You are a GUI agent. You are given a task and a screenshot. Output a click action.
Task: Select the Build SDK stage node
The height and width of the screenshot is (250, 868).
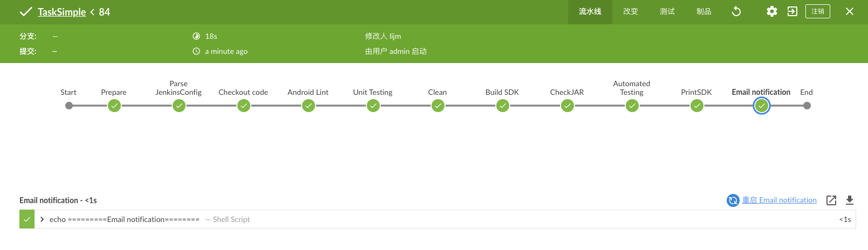(x=502, y=106)
